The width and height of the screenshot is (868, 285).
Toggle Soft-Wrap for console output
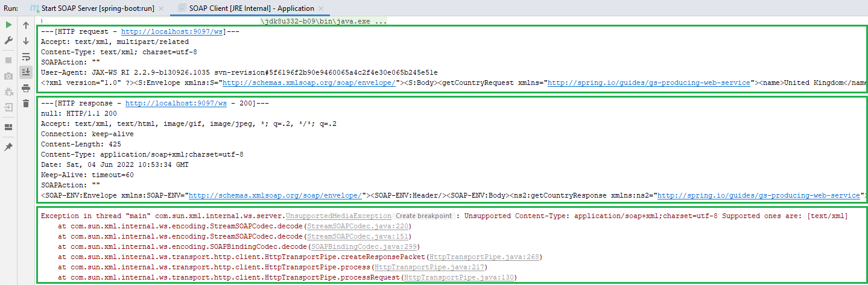tap(26, 57)
